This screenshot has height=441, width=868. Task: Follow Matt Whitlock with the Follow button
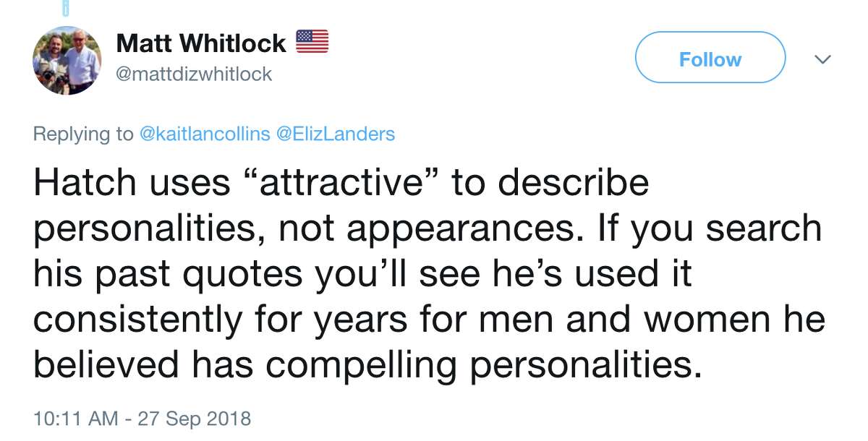pyautogui.click(x=710, y=59)
